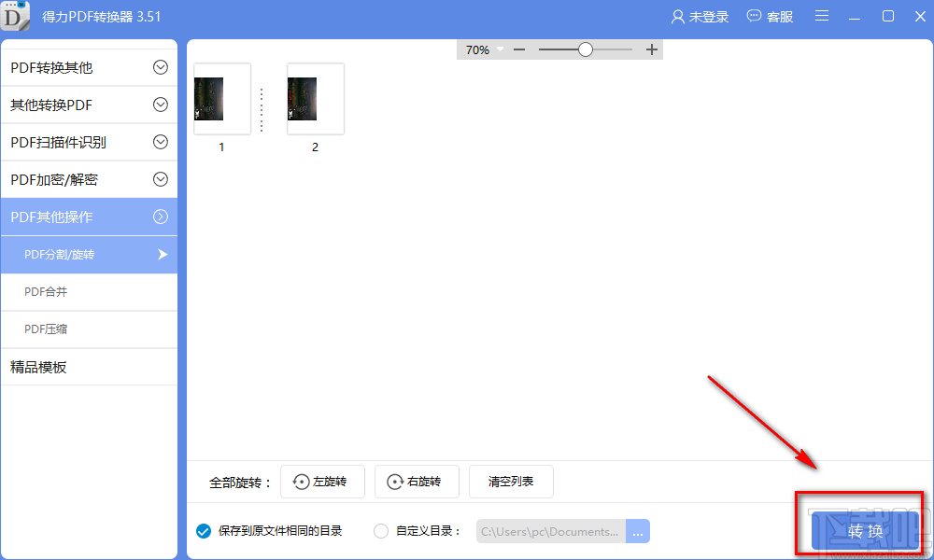The height and width of the screenshot is (560, 934).
Task: Click the dotted split line between pages
Action: click(262, 110)
